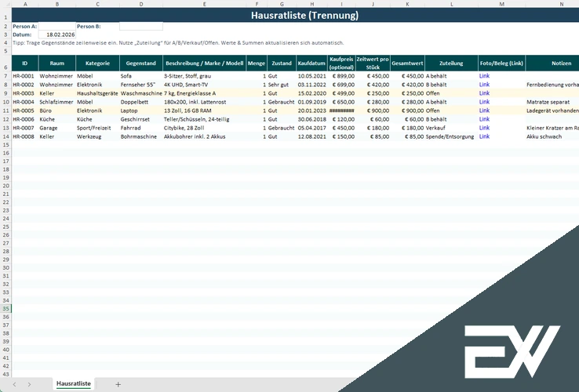The image size is (579, 392).
Task: Select the Hausratliste sheet tab
Action: (x=74, y=383)
